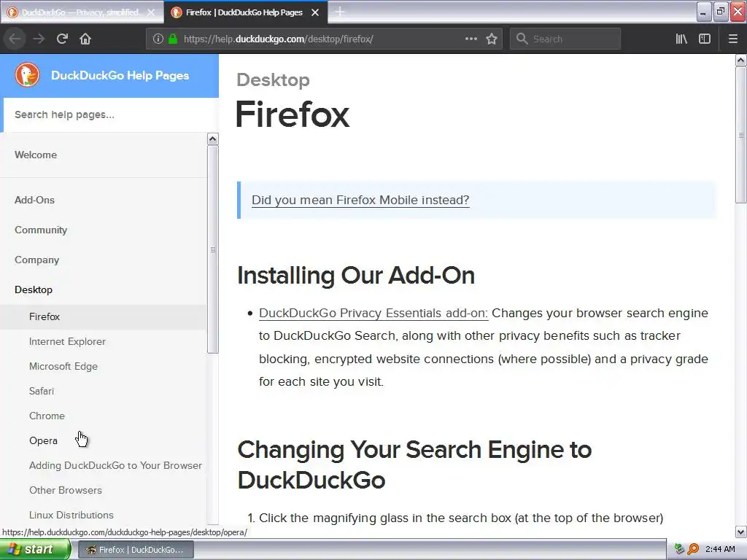Viewport: 747px width, 560px height.
Task: Open the Other Browsers page
Action: click(x=65, y=490)
